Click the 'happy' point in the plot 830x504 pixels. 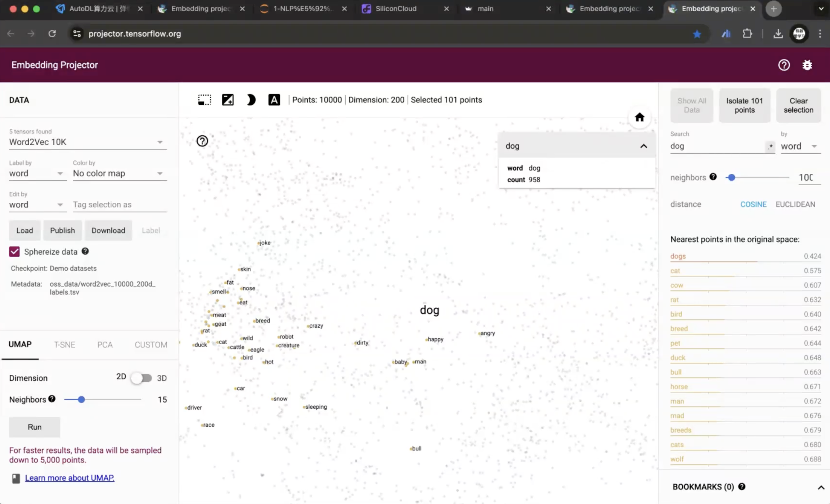[426, 339]
